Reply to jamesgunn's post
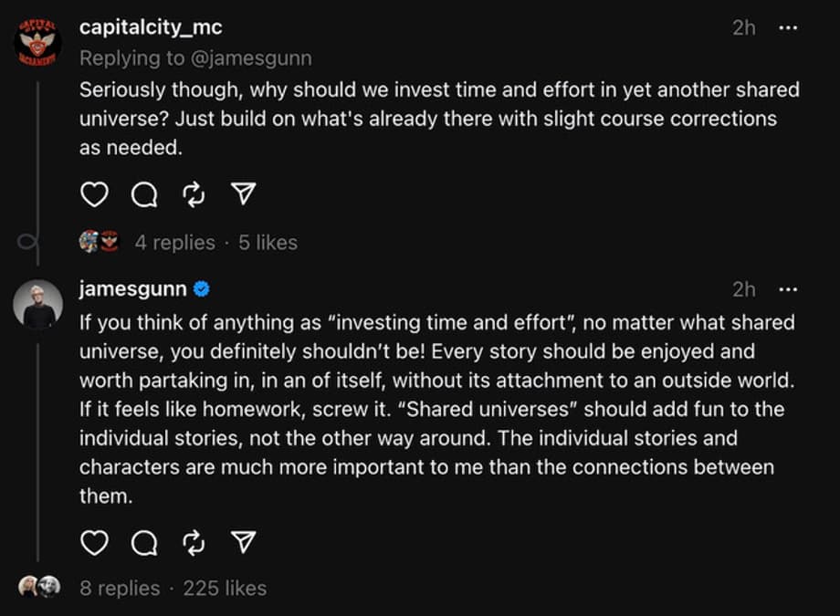 (x=144, y=543)
